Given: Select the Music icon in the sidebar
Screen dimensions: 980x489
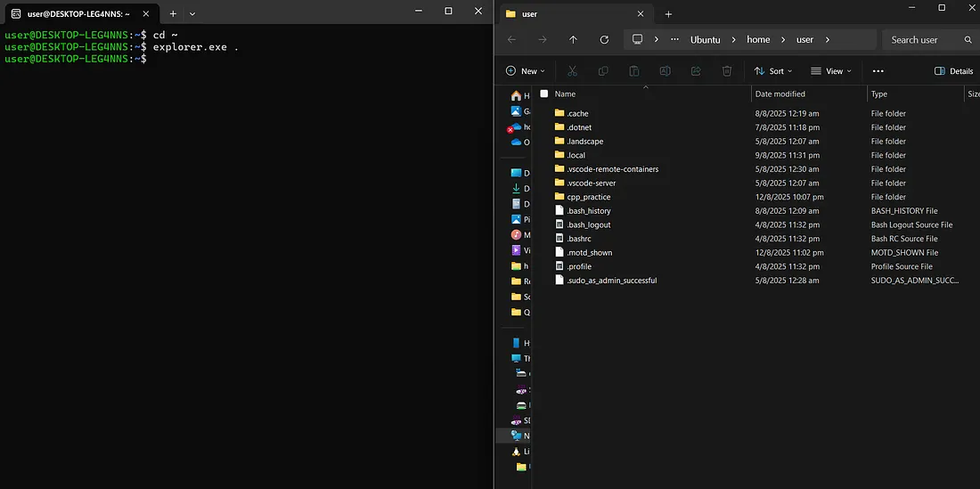Looking at the screenshot, I should click(x=516, y=235).
